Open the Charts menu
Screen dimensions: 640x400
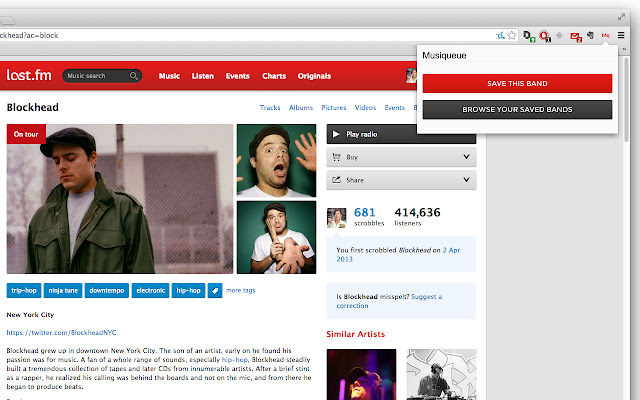(274, 76)
